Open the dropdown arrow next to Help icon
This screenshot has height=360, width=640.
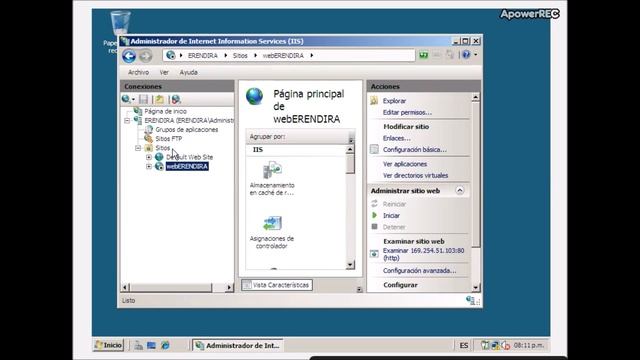476,55
